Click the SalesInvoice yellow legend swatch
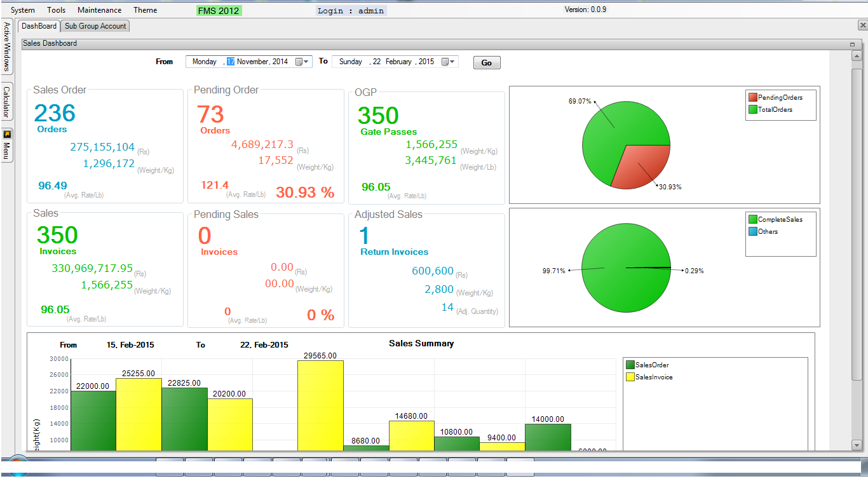Viewport: 868px width, 488px height. 630,377
